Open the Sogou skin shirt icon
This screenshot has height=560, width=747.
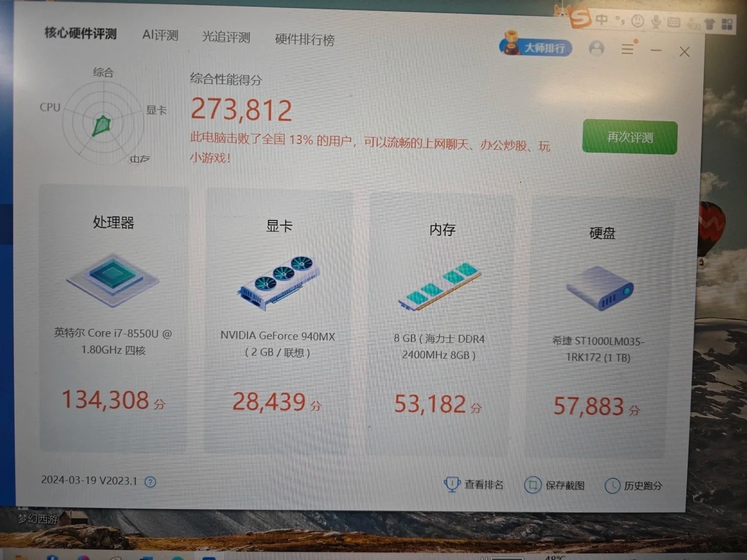coord(709,24)
